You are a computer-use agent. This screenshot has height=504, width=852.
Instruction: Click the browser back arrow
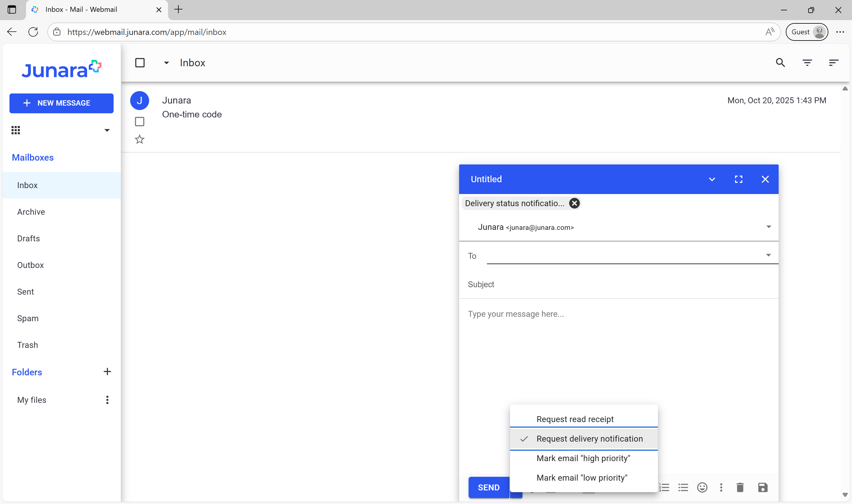pos(12,32)
